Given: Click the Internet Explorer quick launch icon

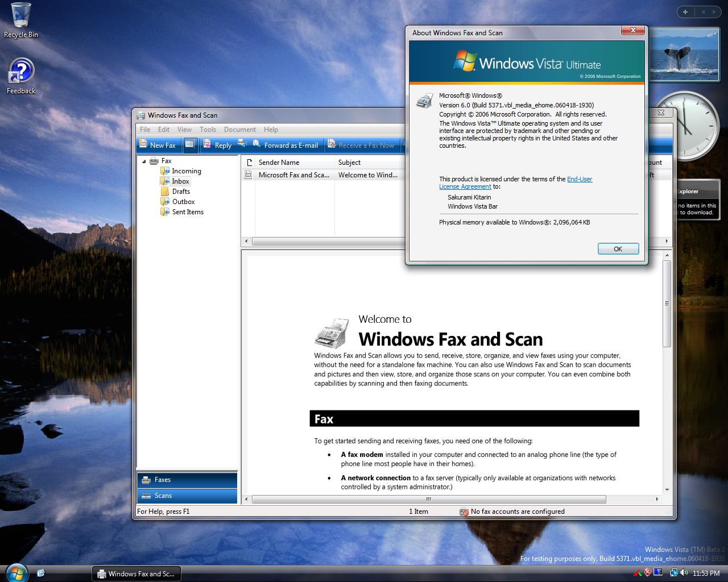Looking at the screenshot, I should click(x=41, y=573).
